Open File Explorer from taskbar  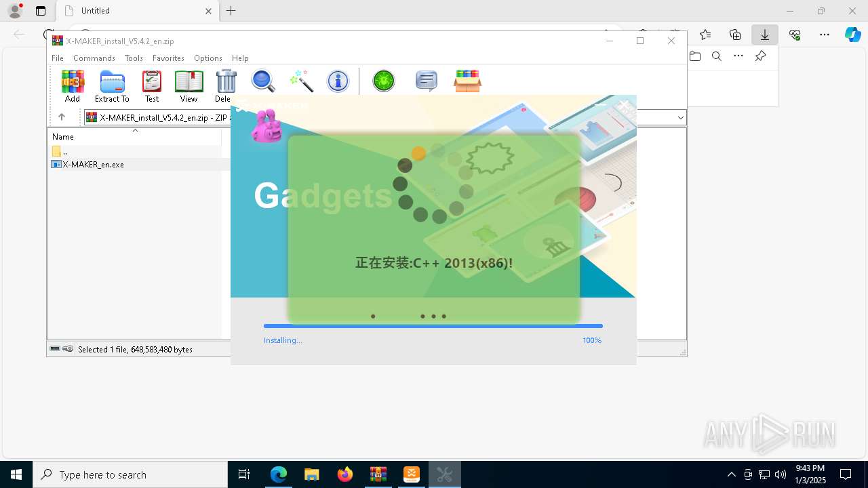(312, 474)
